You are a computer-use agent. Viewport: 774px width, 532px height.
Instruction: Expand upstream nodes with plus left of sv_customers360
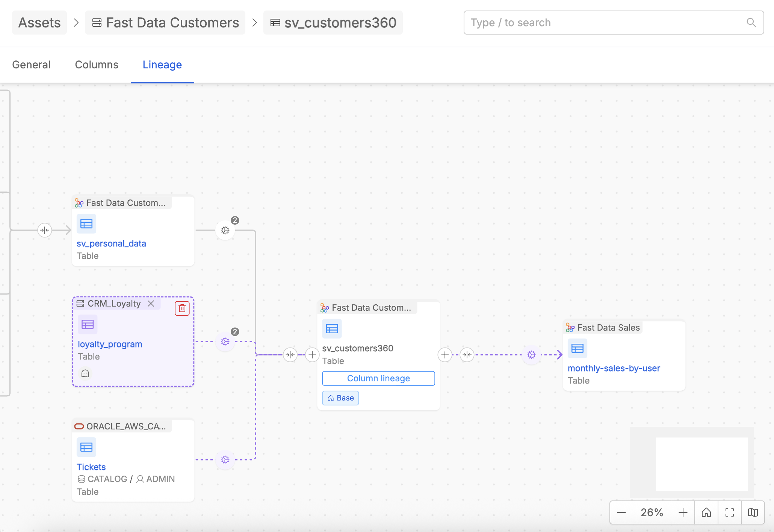coord(312,355)
